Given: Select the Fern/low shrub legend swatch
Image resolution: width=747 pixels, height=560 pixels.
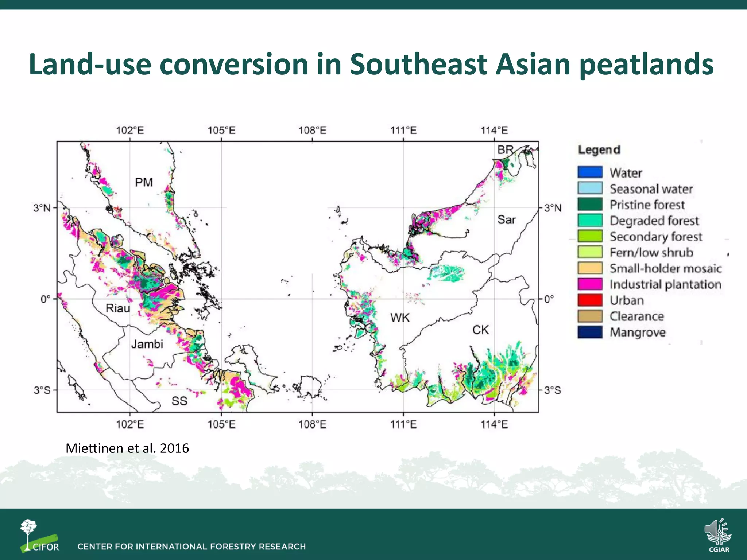Looking at the screenshot, I should tap(590, 252).
